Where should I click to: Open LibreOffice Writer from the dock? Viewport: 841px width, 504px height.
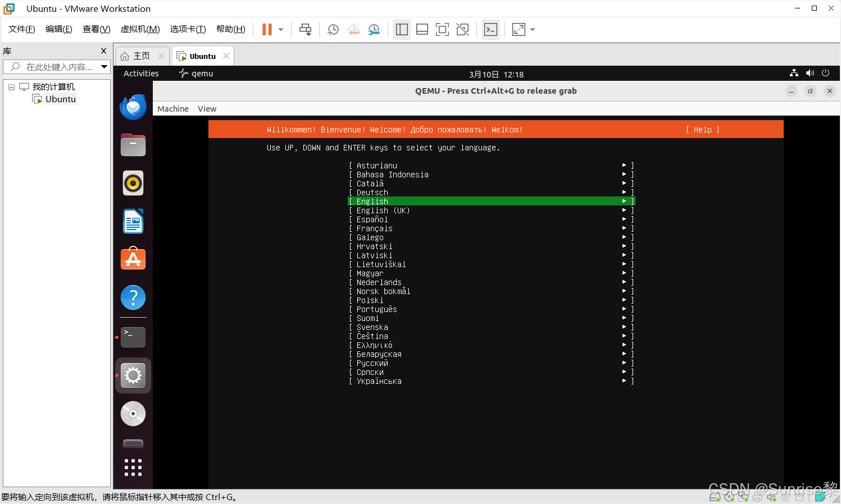pos(133,221)
